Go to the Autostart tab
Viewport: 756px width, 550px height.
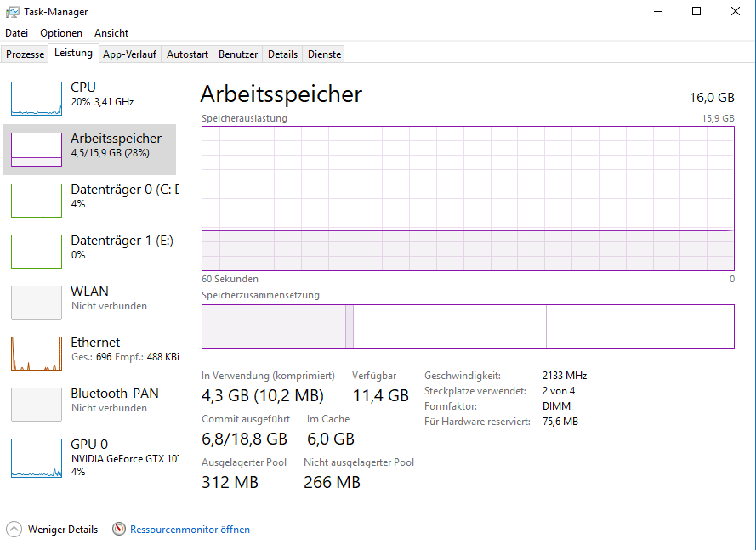point(188,54)
